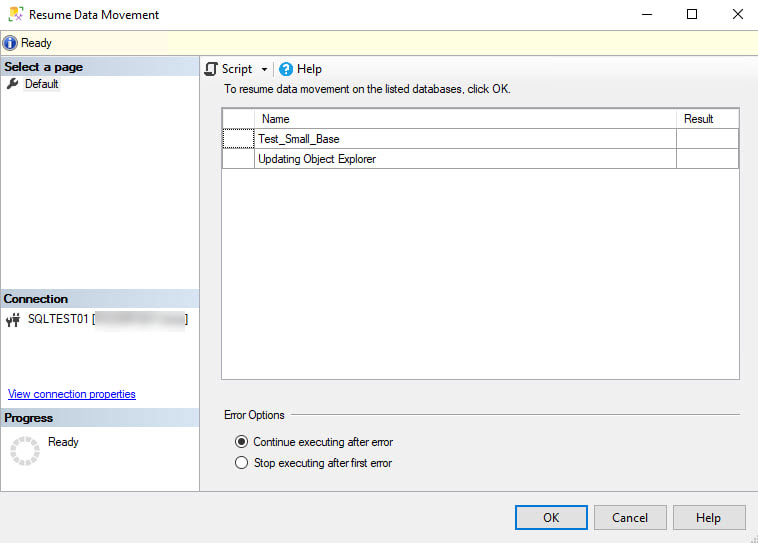Select the Test_Small_Base database row
Image resolution: width=758 pixels, height=543 pixels.
299,139
